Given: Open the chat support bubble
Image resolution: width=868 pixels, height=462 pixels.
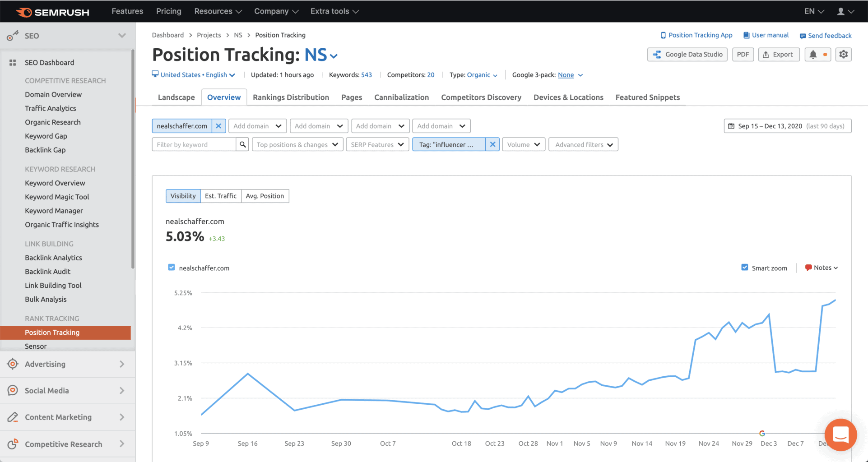Looking at the screenshot, I should [x=840, y=435].
